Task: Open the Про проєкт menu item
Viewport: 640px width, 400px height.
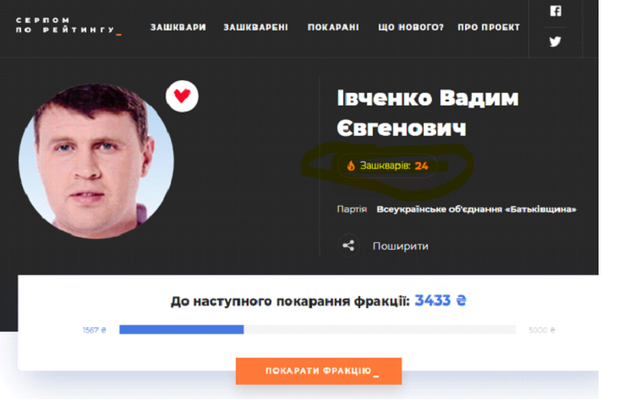Action: [x=489, y=27]
